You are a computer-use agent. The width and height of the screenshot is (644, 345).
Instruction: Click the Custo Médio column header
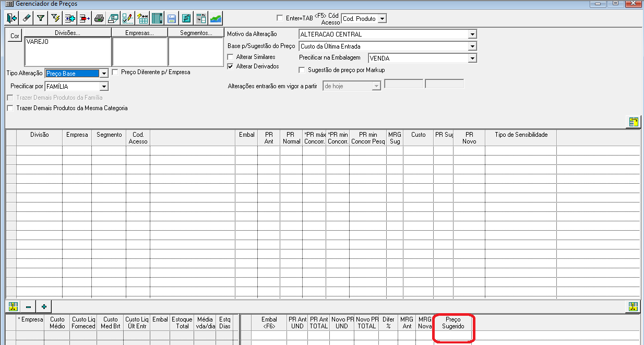[57, 323]
